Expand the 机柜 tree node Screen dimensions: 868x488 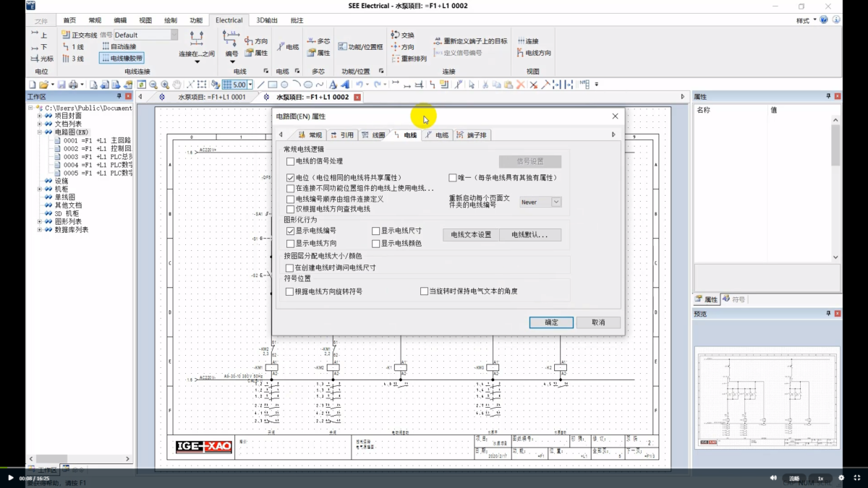[x=41, y=189]
